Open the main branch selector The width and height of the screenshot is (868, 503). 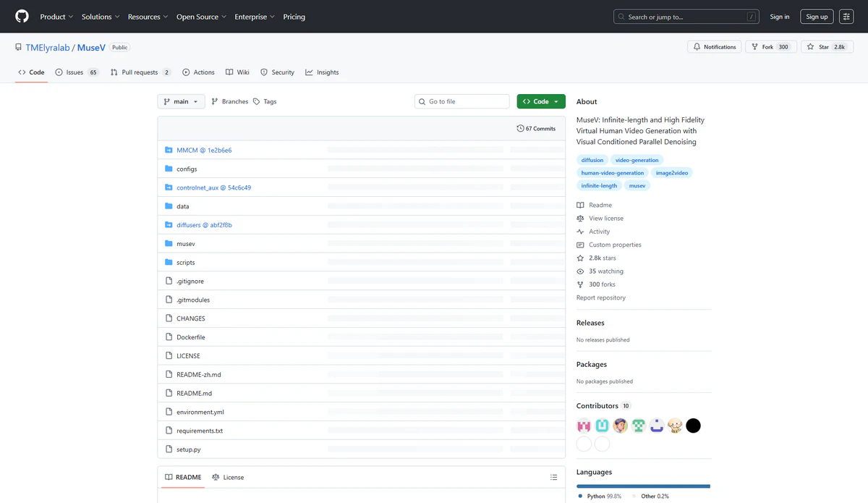click(181, 101)
